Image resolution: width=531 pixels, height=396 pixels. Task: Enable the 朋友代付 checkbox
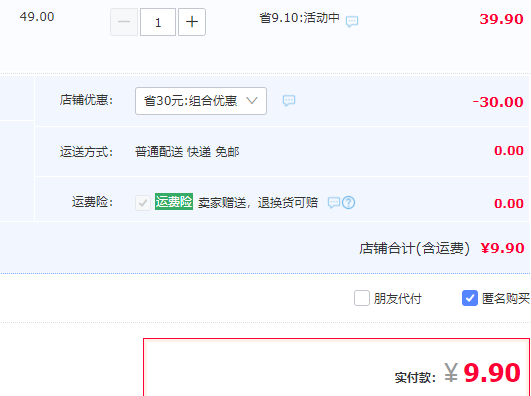[x=362, y=298]
